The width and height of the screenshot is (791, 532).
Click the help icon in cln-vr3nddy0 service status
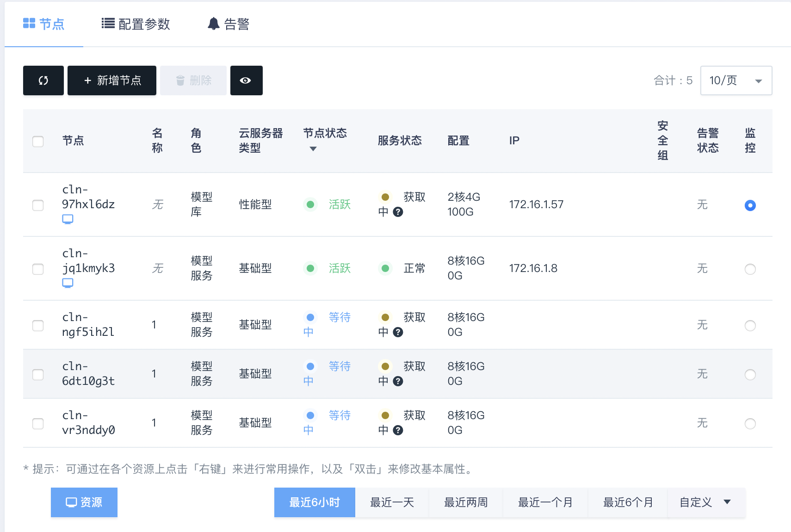pos(398,430)
